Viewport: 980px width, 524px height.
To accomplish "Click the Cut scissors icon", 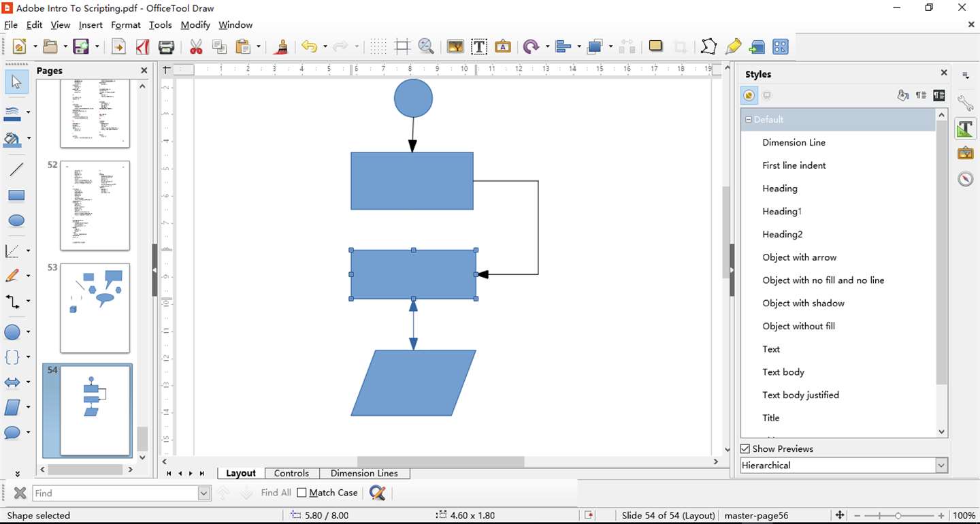I will click(196, 47).
